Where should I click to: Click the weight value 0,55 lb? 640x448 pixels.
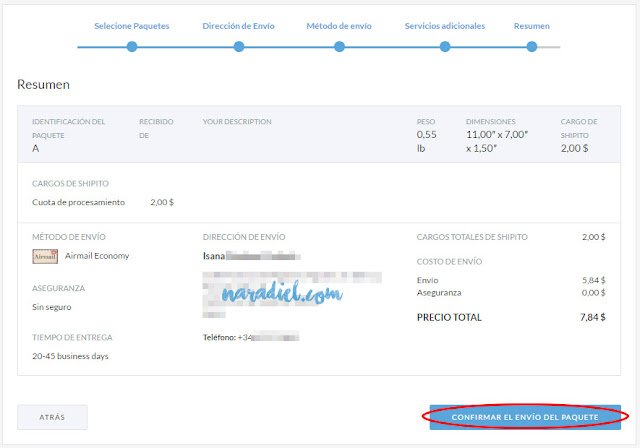(427, 141)
